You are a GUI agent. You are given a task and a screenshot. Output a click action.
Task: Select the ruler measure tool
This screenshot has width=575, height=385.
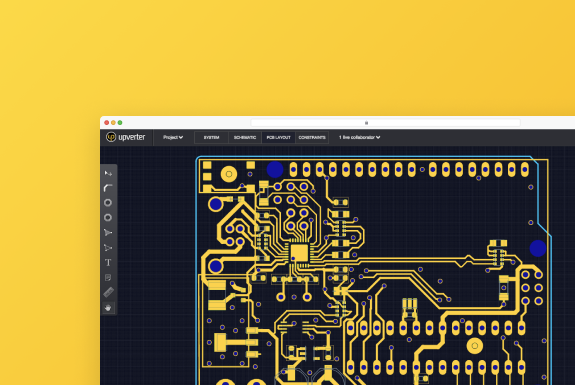coord(108,292)
